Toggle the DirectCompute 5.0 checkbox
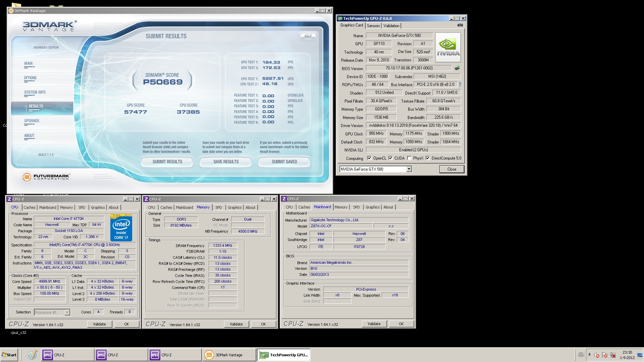The image size is (644, 362). click(428, 158)
